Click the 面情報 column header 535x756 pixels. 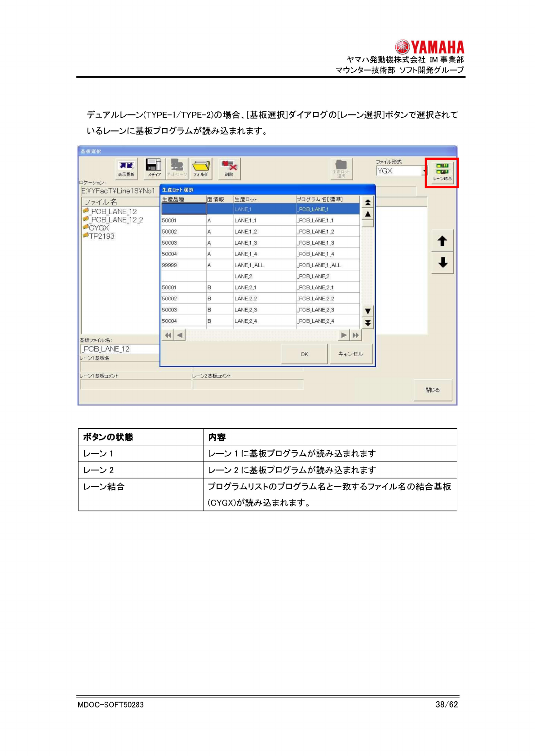(220, 199)
